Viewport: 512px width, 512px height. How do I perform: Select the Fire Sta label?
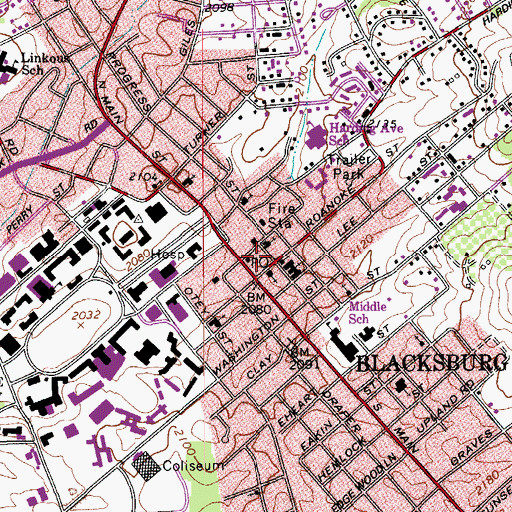click(x=282, y=216)
